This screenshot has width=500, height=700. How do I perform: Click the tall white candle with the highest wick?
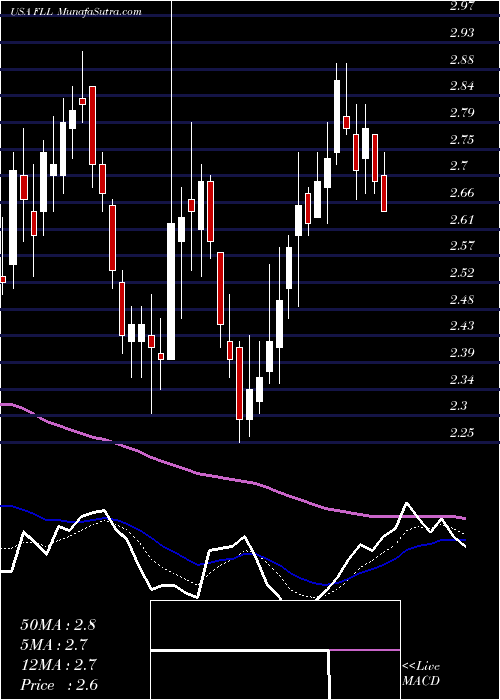171,291
